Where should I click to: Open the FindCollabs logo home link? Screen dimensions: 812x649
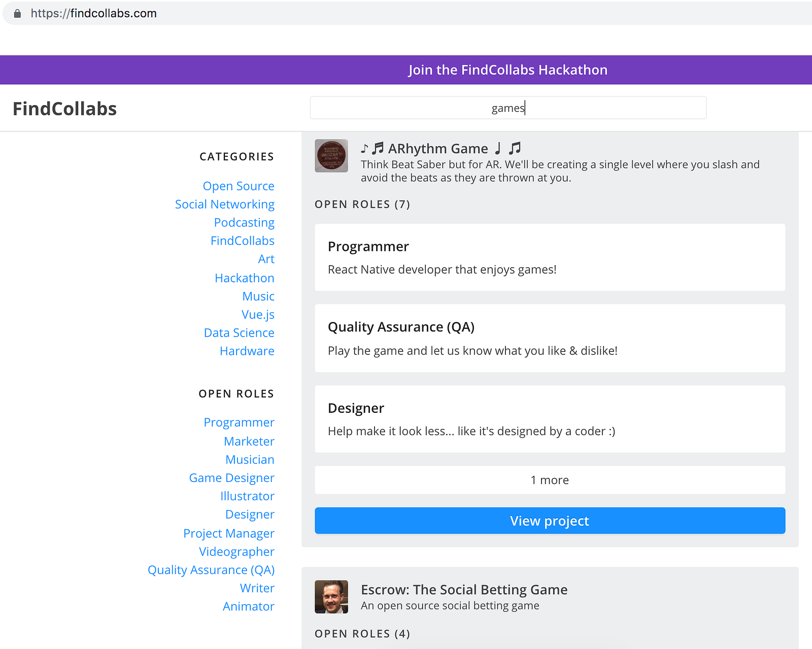pos(64,109)
